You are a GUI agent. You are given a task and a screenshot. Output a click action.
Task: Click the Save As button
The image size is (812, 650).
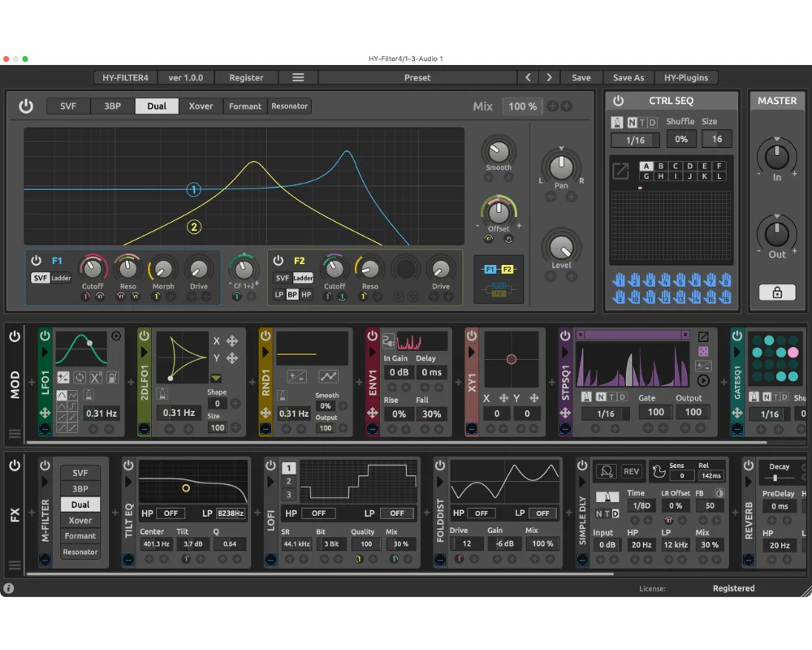[628, 78]
